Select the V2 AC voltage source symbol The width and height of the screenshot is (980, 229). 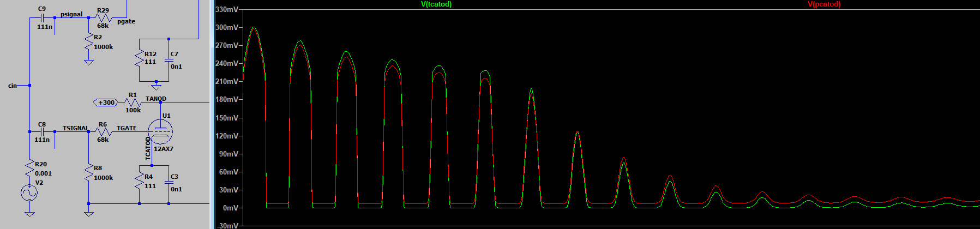[29, 192]
